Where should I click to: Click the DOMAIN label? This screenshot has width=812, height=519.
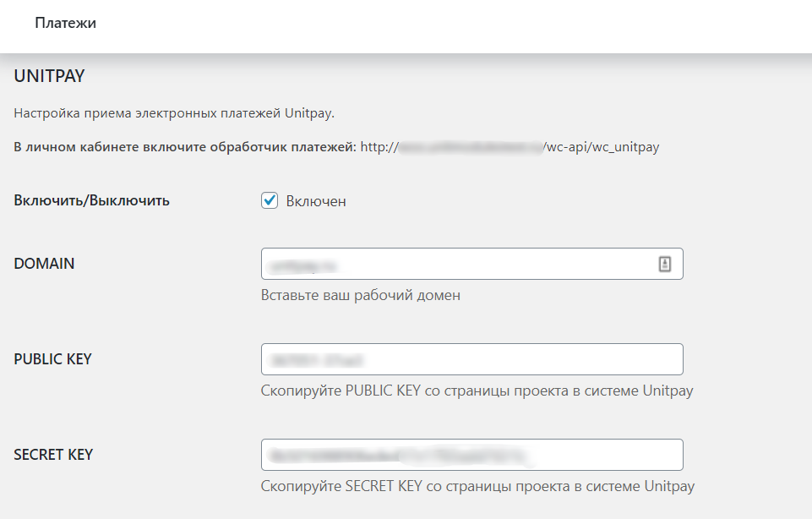tap(44, 264)
